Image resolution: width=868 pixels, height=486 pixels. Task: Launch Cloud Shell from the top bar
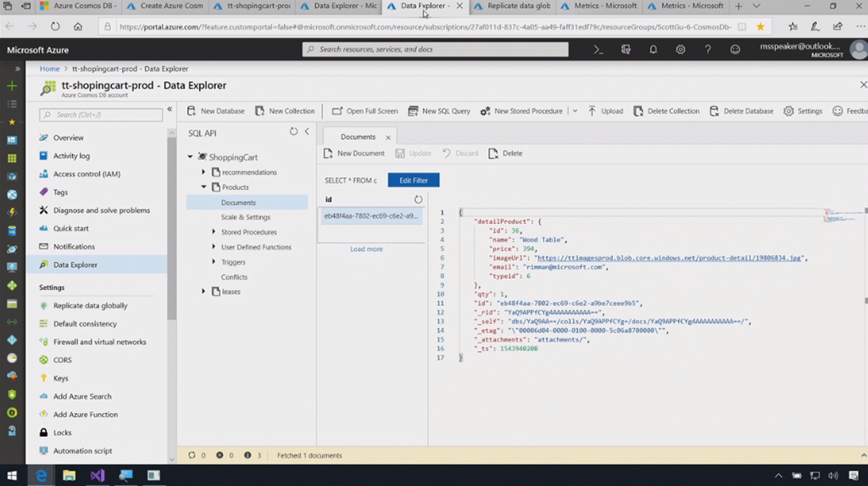[x=598, y=50]
